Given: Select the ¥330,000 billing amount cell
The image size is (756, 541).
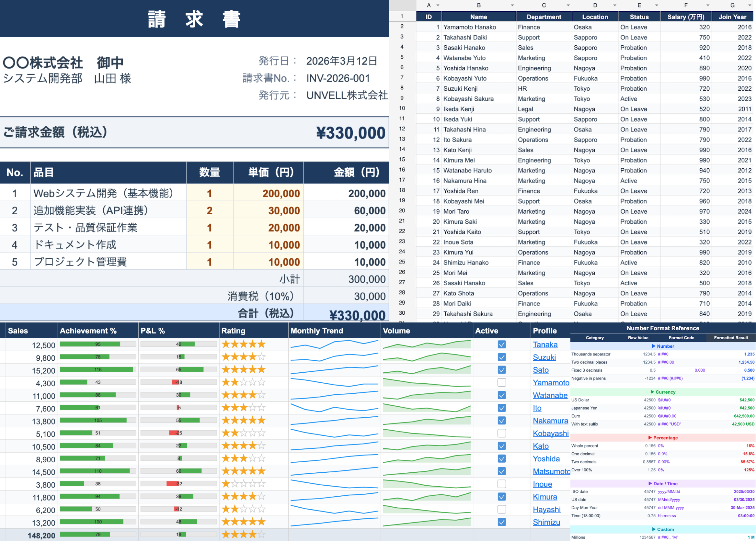Looking at the screenshot, I should (x=350, y=133).
